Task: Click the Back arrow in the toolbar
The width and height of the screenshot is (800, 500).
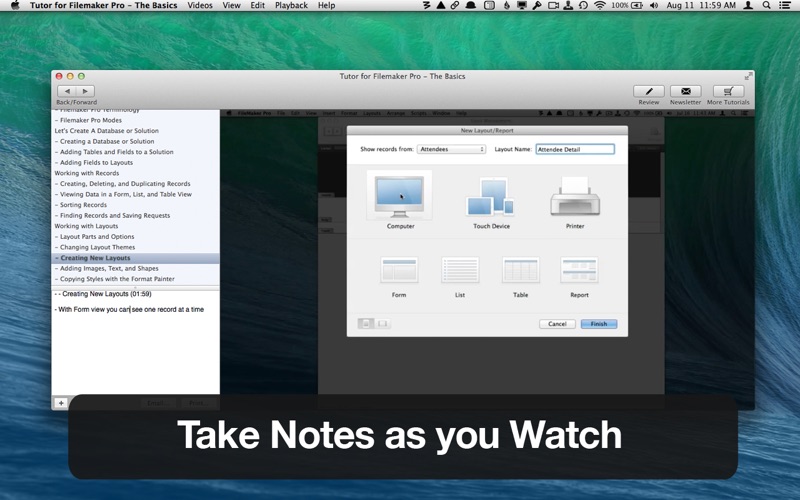Action: pos(67,91)
